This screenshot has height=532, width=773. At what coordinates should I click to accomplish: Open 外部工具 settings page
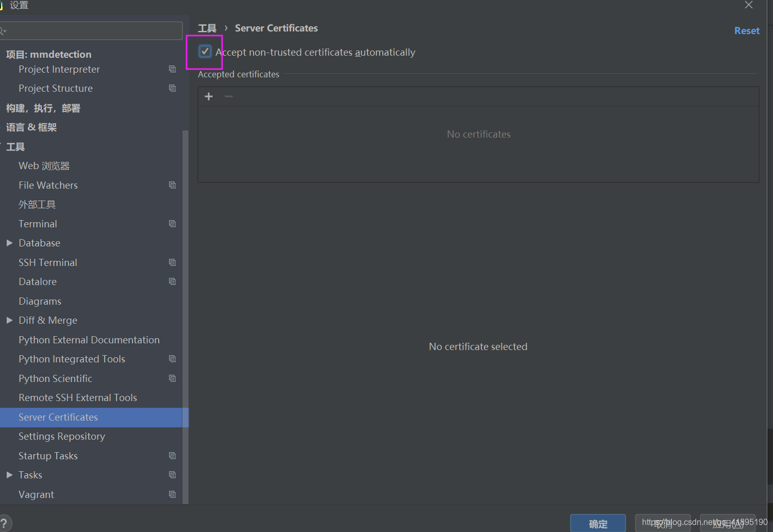click(37, 205)
